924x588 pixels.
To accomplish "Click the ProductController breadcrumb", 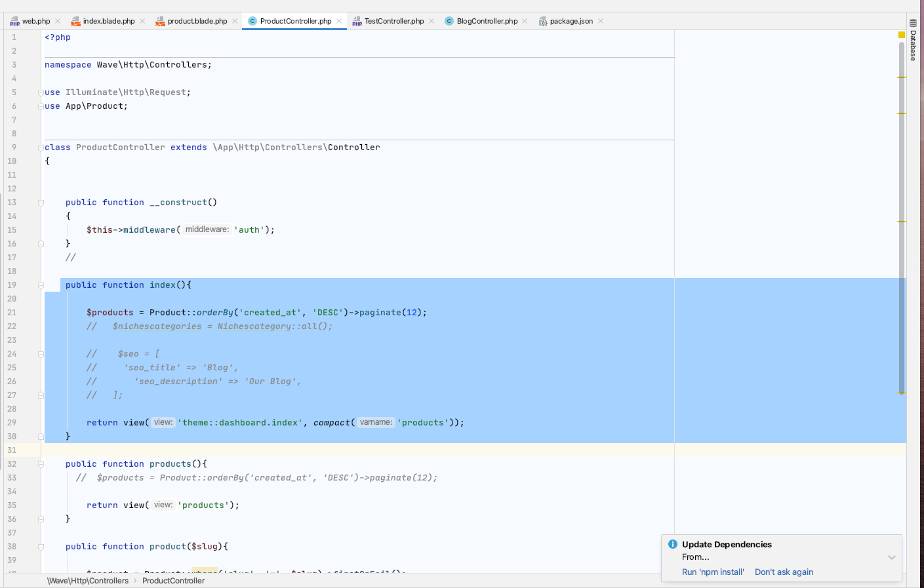I will tap(173, 581).
